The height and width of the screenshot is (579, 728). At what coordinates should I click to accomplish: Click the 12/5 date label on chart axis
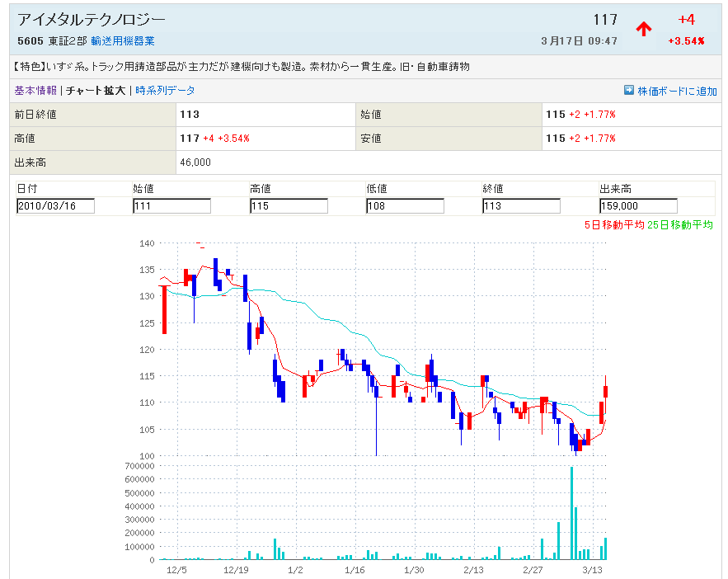point(176,570)
